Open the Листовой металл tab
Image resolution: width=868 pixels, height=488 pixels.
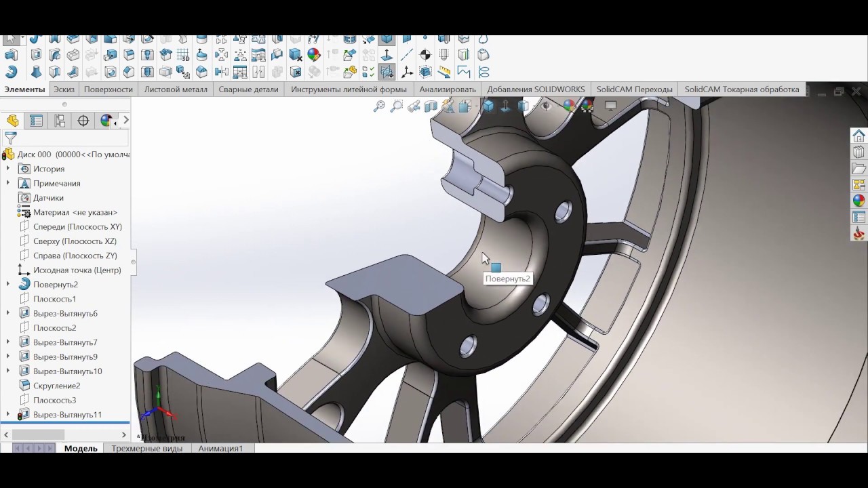coord(176,89)
